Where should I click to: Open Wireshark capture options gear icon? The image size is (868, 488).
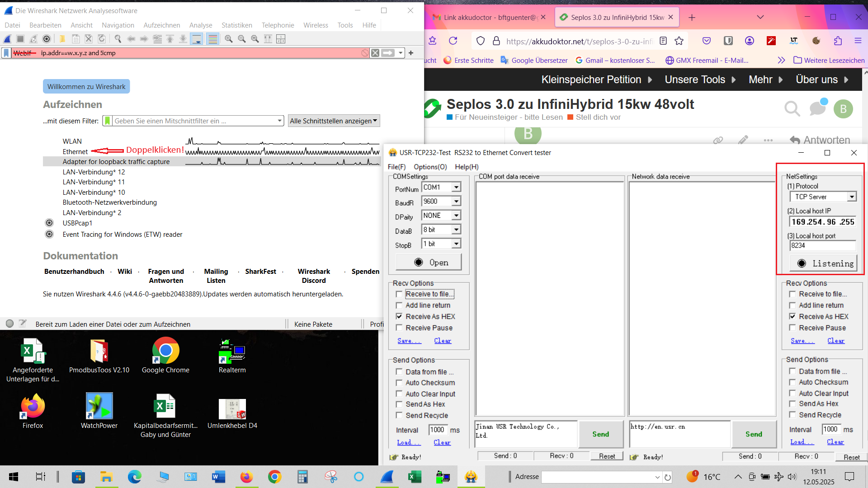[x=46, y=39]
